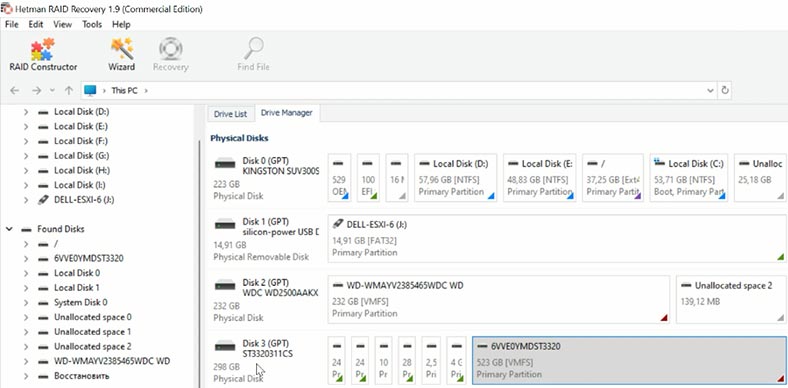The height and width of the screenshot is (388, 788).
Task: Expand 6VVE0YMDST3320 in Found Disks
Action: [x=26, y=258]
